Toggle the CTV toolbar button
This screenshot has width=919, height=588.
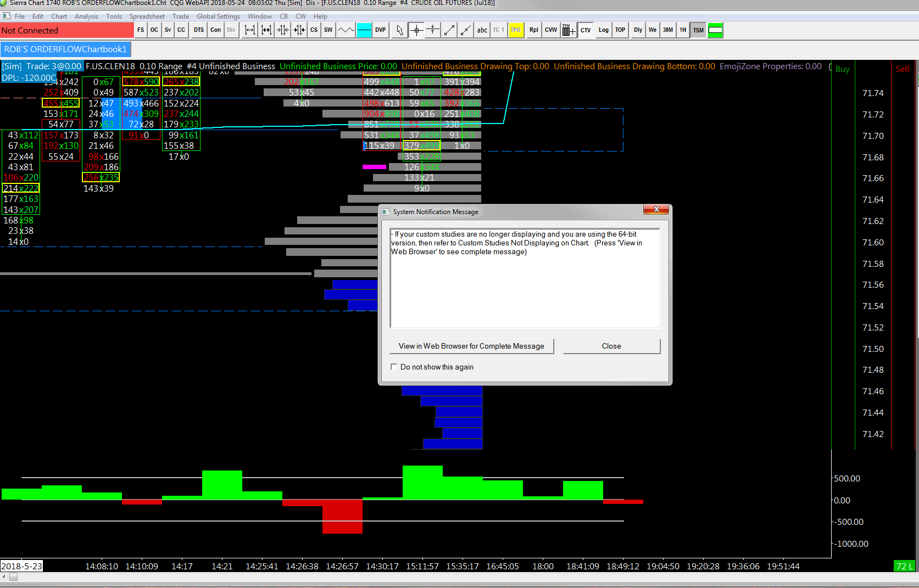(x=586, y=30)
